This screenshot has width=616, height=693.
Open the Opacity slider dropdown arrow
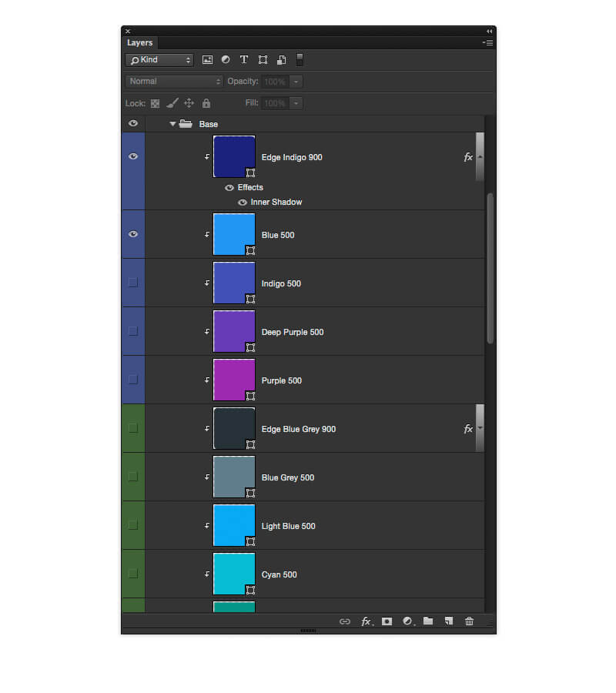296,82
